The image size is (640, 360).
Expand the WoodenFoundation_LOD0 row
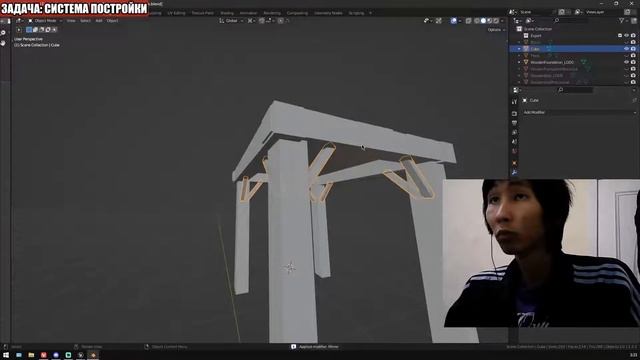[519, 62]
